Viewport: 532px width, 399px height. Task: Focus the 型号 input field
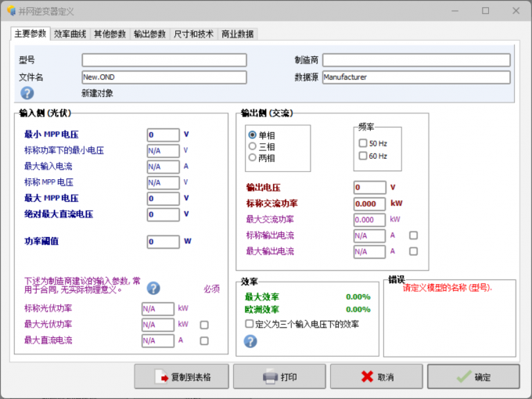(164, 60)
